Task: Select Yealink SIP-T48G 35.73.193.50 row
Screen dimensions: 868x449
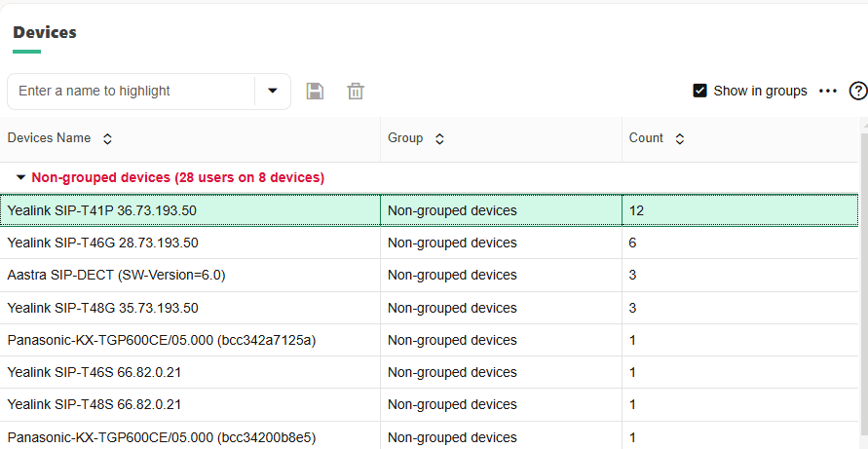Action: [429, 308]
